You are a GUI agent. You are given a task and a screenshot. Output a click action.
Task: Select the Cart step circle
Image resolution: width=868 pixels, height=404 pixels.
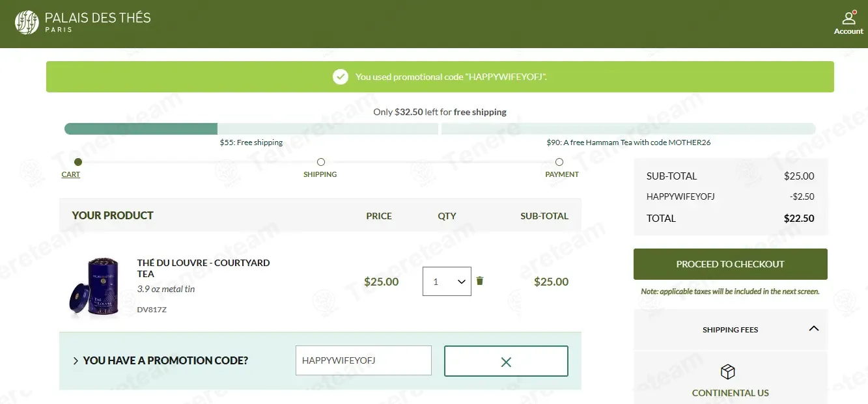[78, 162]
